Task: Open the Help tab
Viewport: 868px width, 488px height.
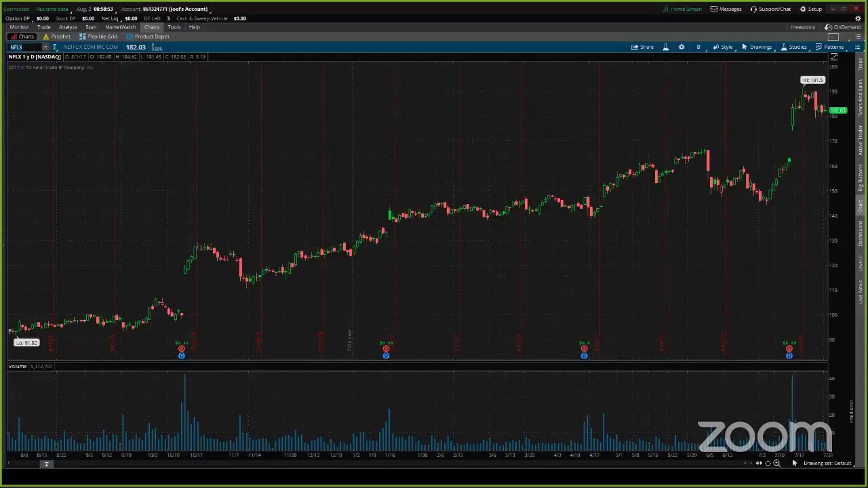Action: (195, 27)
